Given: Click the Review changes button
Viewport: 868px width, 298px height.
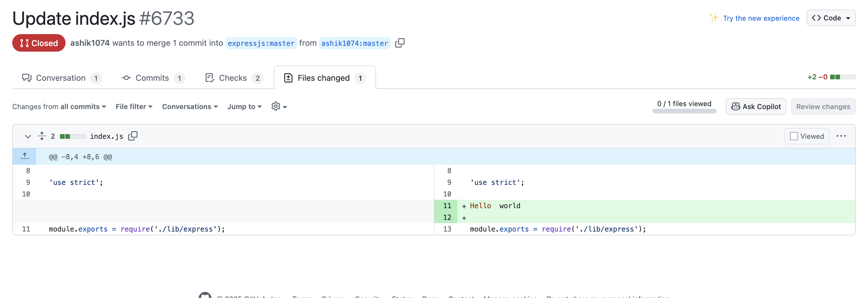Looking at the screenshot, I should (823, 107).
